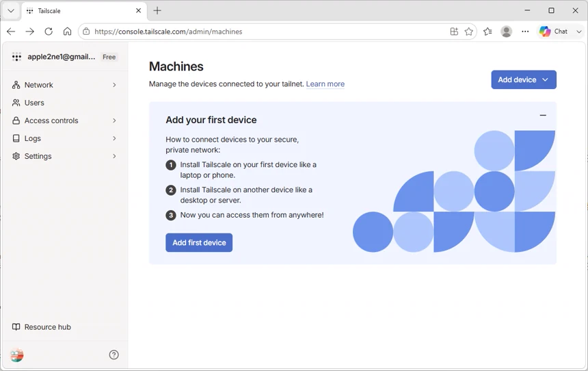
Task: Open the browser profile icon
Action: [506, 31]
